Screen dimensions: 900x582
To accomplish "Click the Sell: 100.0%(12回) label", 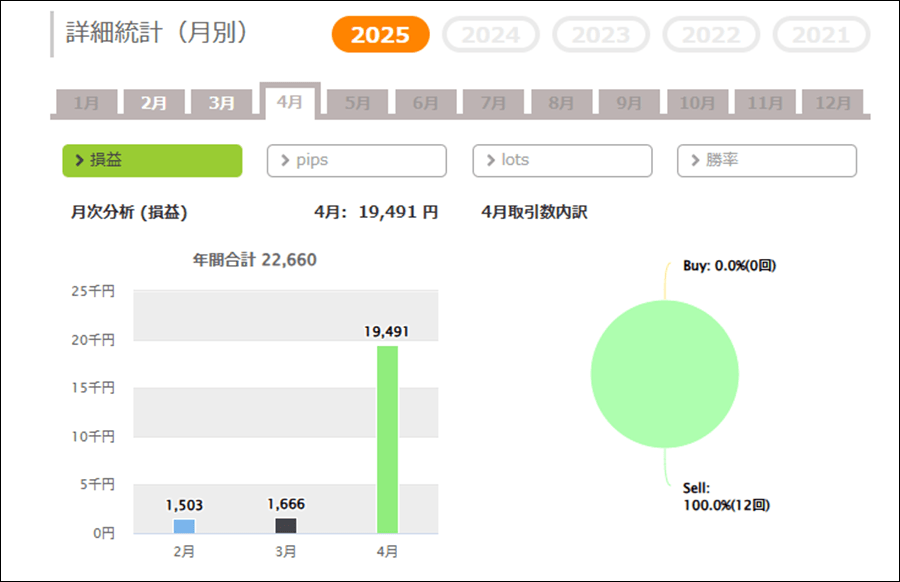I will 726,496.
